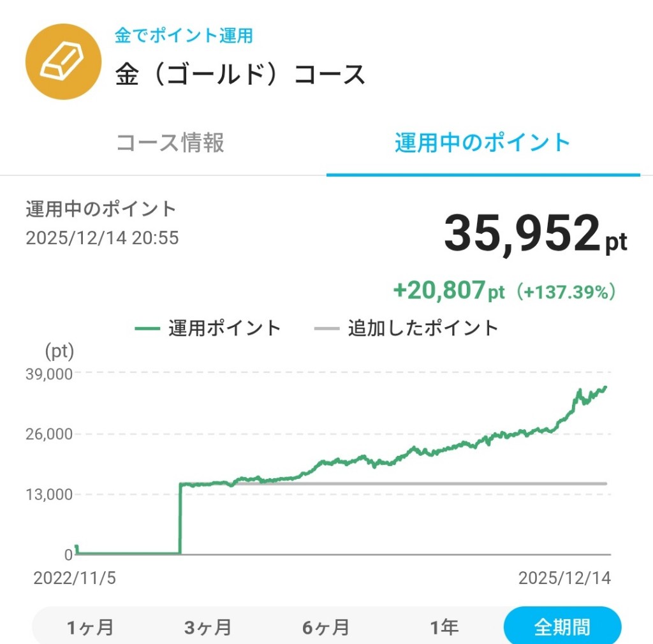Click the gray 追加したポイント legend line
Screen dimensions: 653x644
point(327,328)
